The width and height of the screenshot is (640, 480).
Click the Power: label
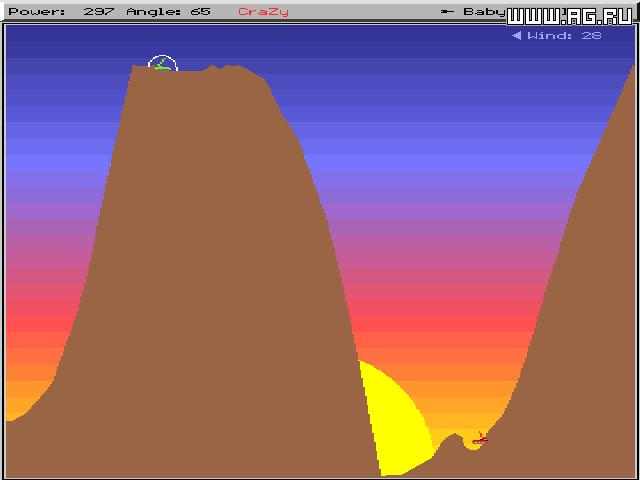pos(37,11)
